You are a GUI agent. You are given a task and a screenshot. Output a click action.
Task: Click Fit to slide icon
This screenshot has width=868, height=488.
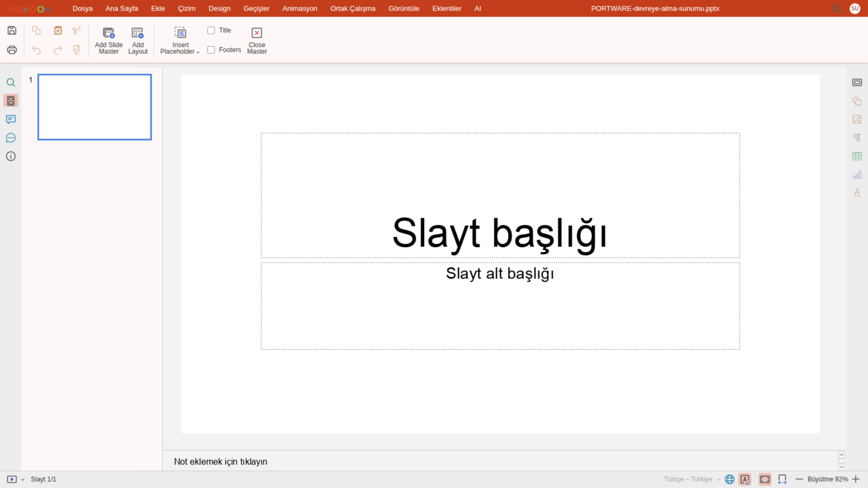(x=765, y=479)
